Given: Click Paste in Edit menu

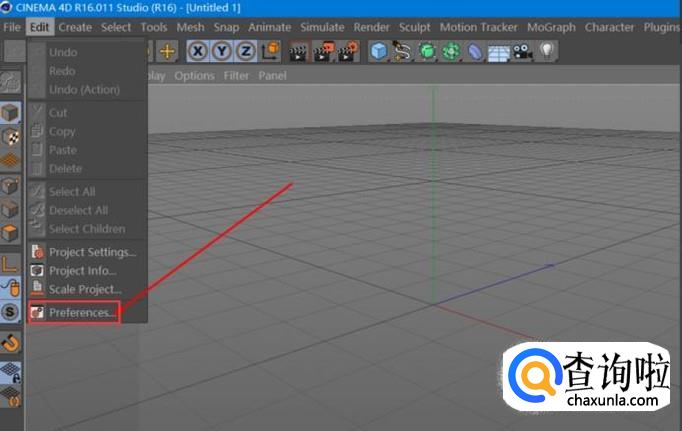Looking at the screenshot, I should tap(87, 150).
